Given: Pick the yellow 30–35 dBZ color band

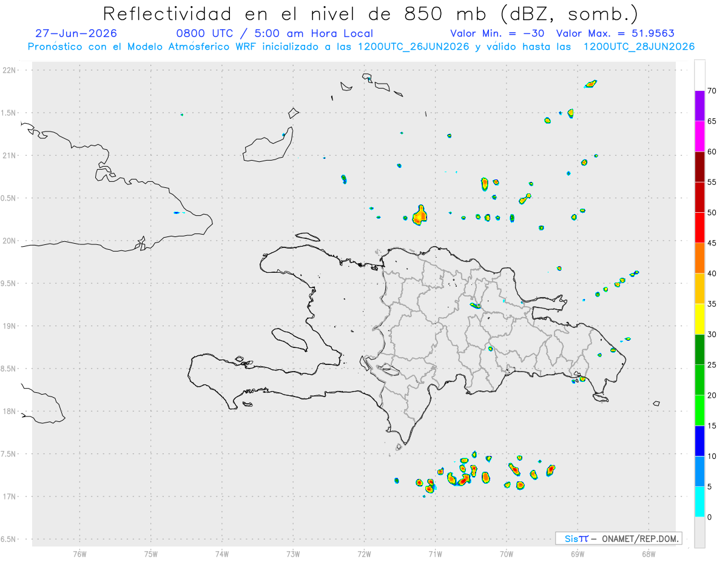Looking at the screenshot, I should pyautogui.click(x=699, y=319).
